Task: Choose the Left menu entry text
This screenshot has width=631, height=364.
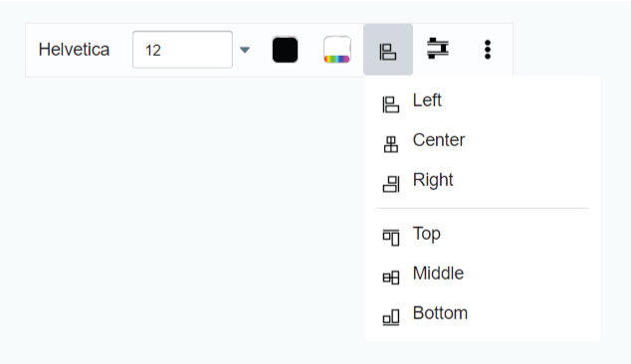Action: pyautogui.click(x=427, y=100)
